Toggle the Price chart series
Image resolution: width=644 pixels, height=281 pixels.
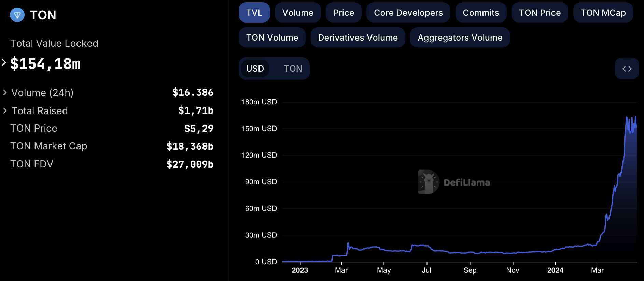click(344, 13)
